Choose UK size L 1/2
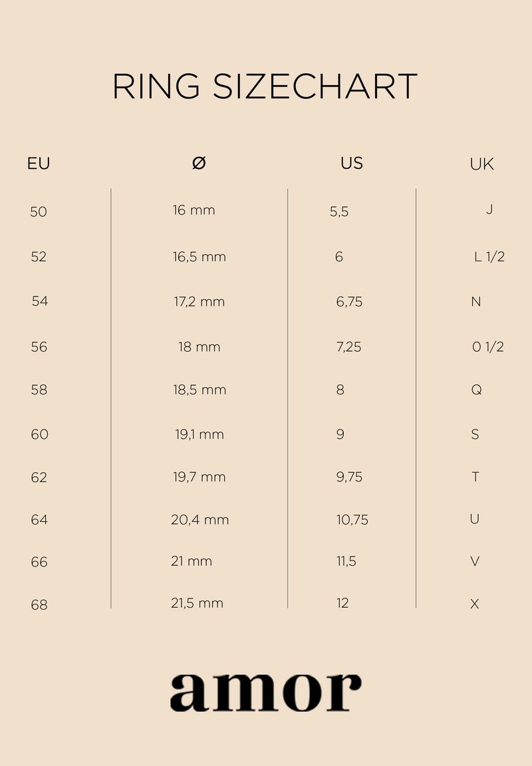The width and height of the screenshot is (532, 766). pos(489,257)
